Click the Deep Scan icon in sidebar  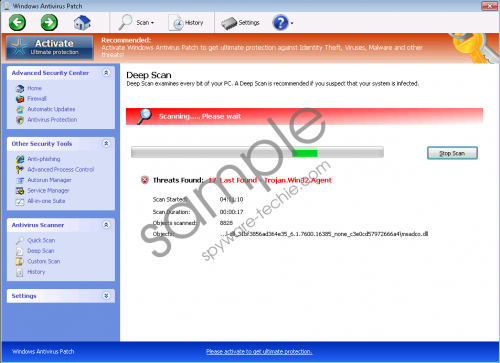(20, 251)
